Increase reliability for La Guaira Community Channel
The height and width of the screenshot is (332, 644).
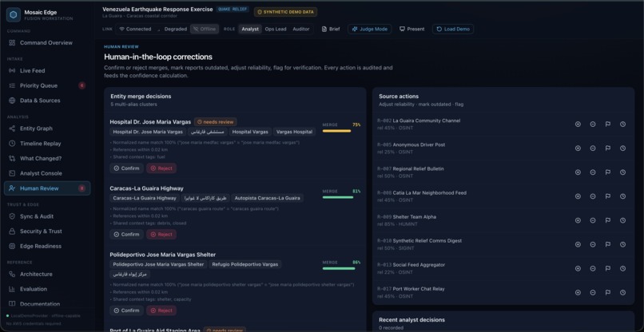578,124
